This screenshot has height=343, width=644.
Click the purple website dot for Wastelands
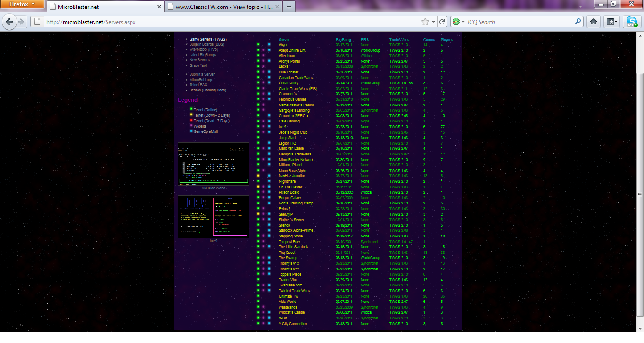tap(264, 307)
